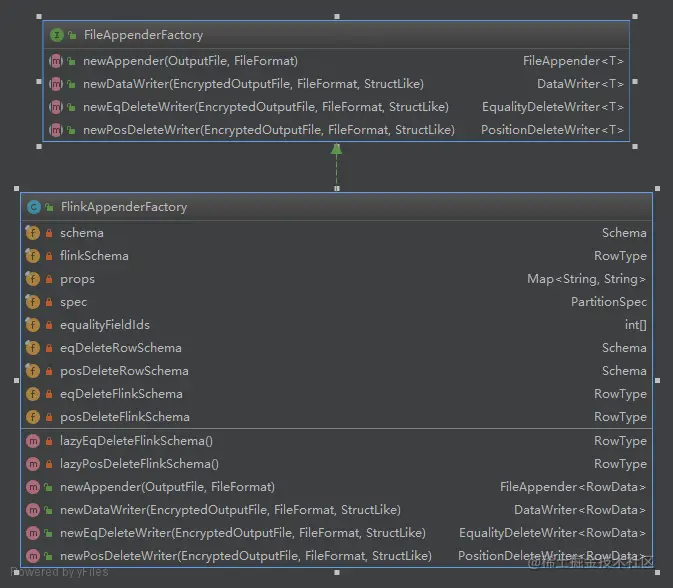The image size is (673, 588).
Task: Click the DataWriter<T> return type
Action: tap(580, 84)
